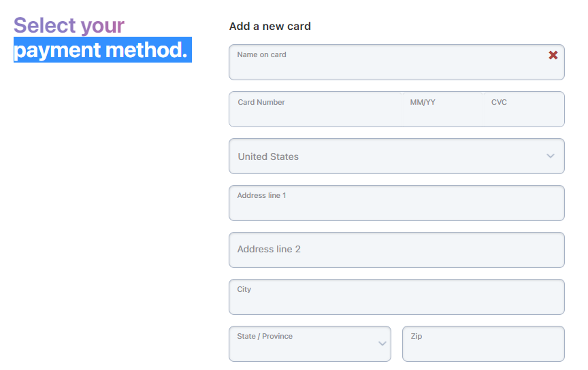This screenshot has height=370, width=588.
Task: Click the red X icon in Name field
Action: click(553, 55)
